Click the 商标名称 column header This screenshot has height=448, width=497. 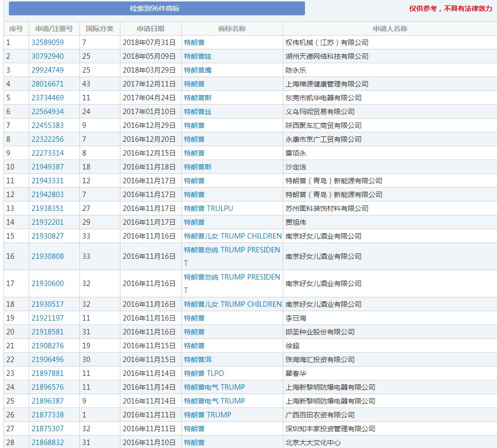coord(232,29)
